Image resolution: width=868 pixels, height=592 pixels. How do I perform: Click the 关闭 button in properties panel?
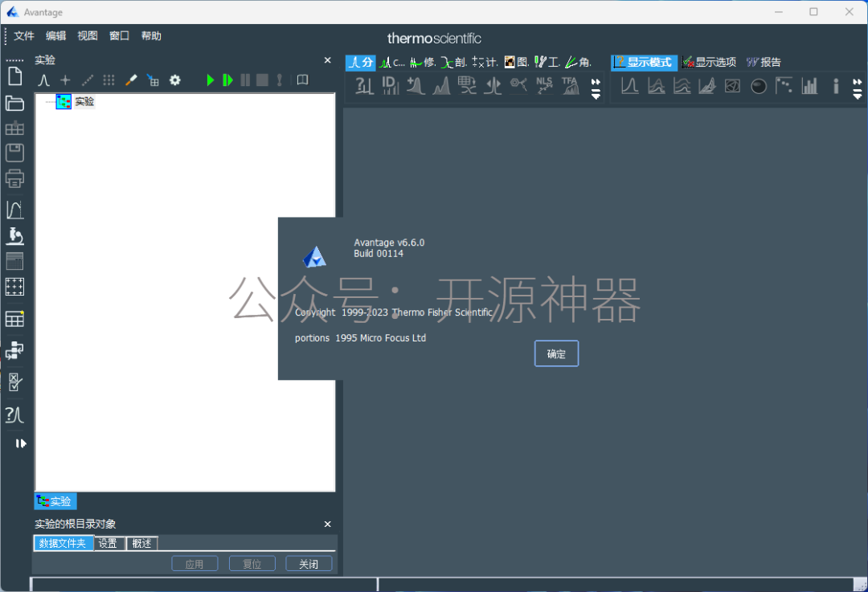click(x=309, y=564)
